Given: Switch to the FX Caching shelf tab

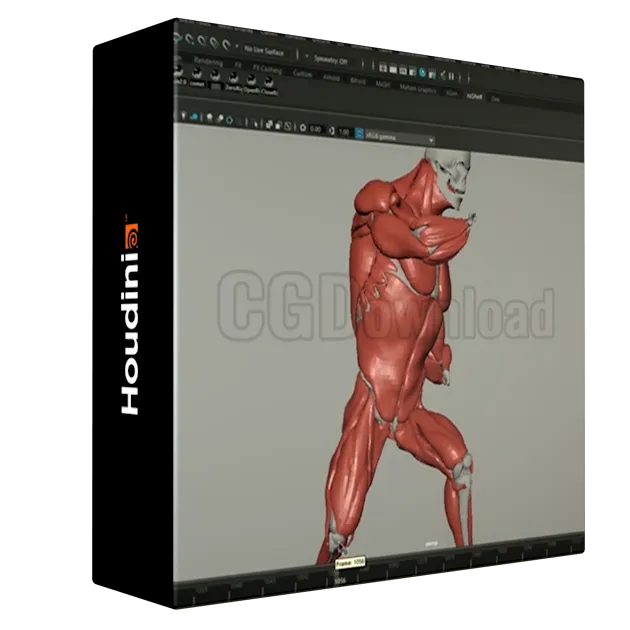Looking at the screenshot, I should (267, 70).
